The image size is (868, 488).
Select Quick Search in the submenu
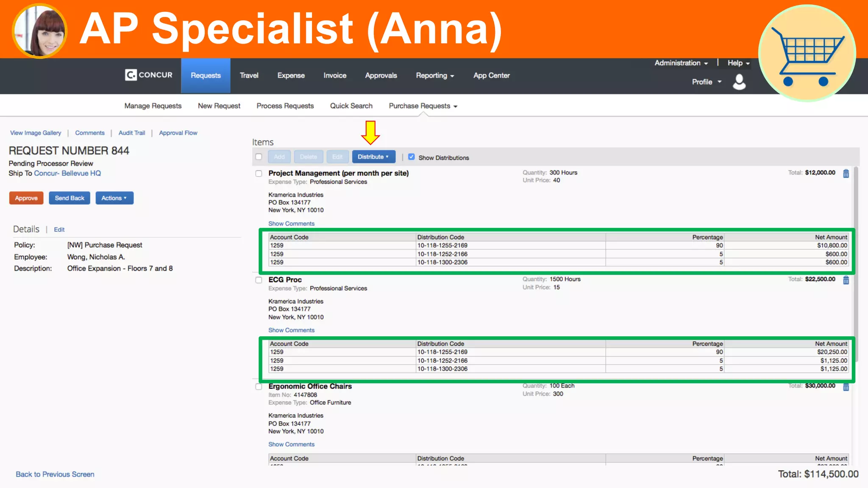point(351,106)
